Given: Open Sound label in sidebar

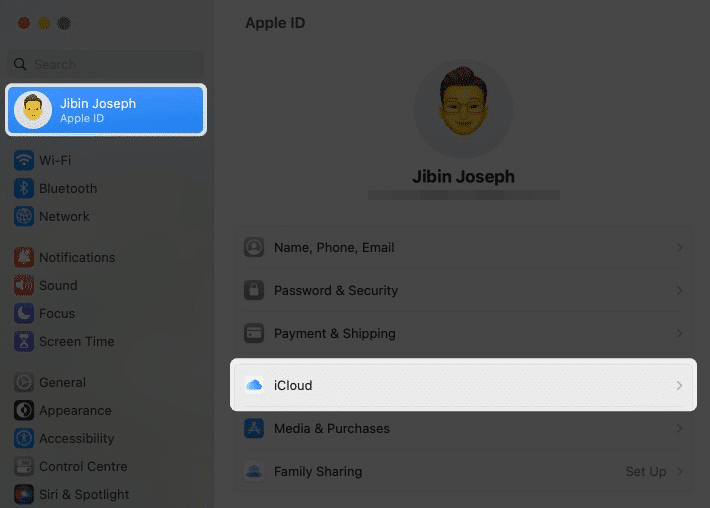Looking at the screenshot, I should pyautogui.click(x=58, y=285).
